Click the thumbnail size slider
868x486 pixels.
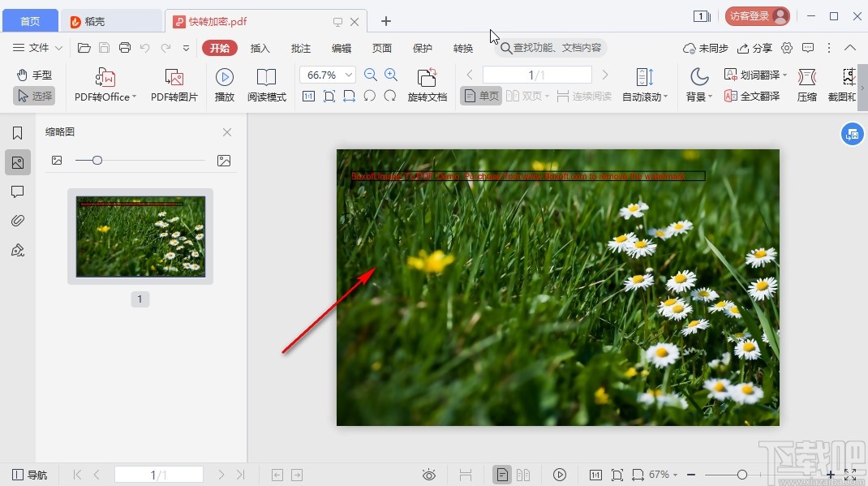pyautogui.click(x=97, y=161)
